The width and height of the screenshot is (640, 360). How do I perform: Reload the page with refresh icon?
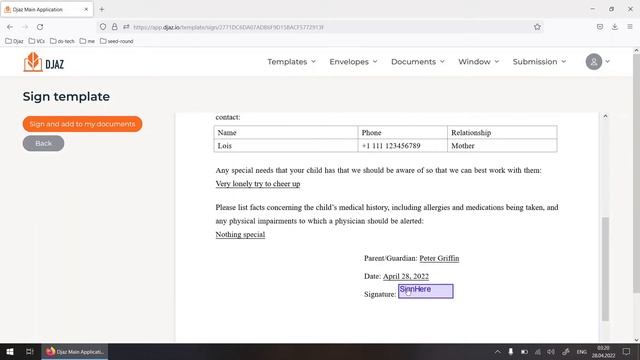[40, 27]
